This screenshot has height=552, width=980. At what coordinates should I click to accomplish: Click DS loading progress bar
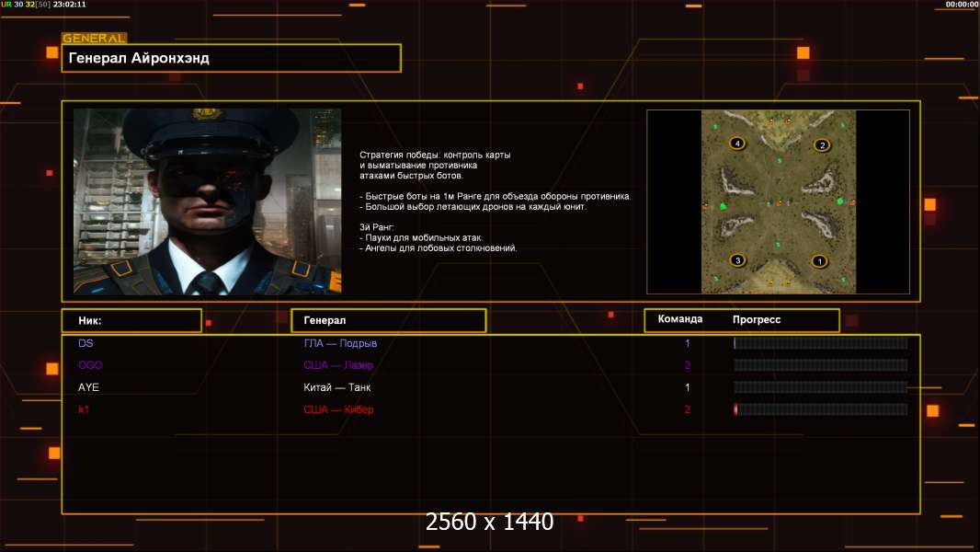(821, 342)
